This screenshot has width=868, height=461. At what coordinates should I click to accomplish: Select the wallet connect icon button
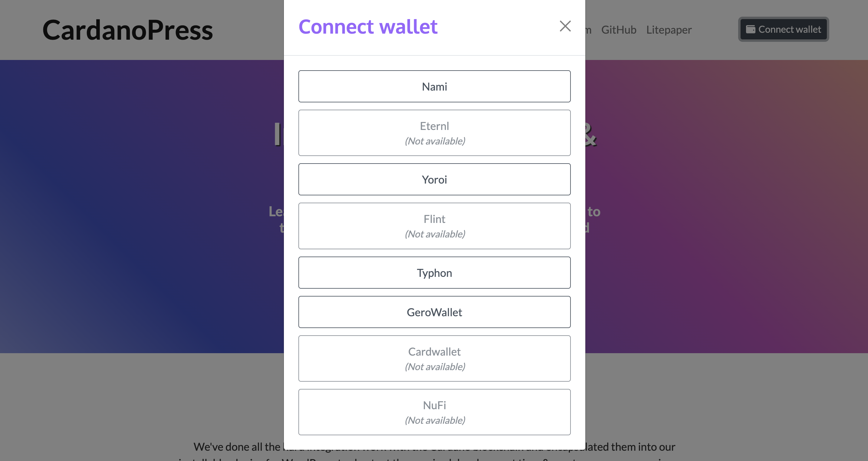click(x=751, y=29)
